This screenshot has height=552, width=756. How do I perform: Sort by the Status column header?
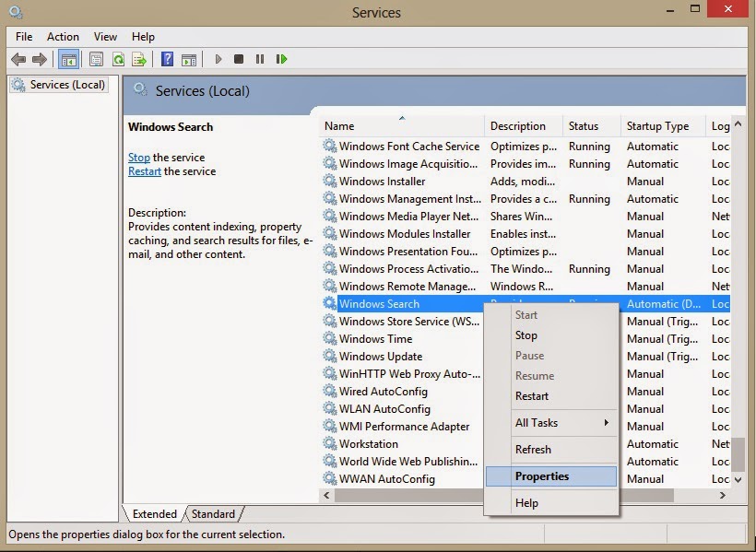(592, 126)
